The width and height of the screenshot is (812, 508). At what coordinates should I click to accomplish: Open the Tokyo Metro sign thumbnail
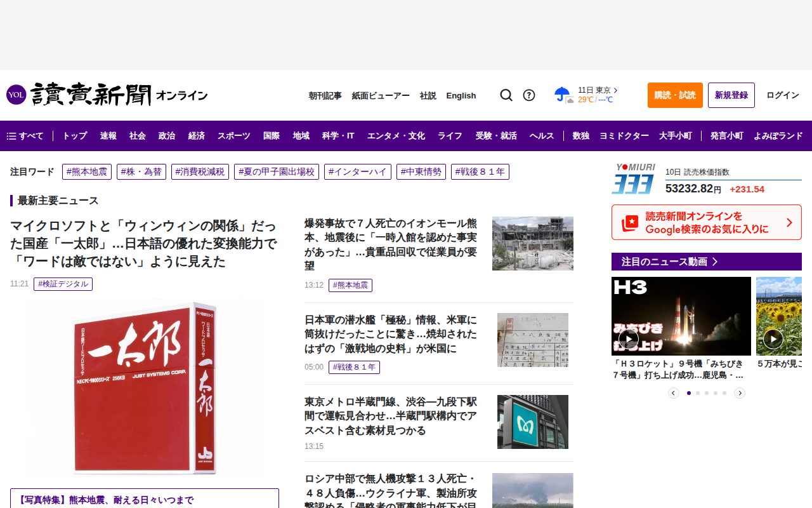pyautogui.click(x=533, y=422)
